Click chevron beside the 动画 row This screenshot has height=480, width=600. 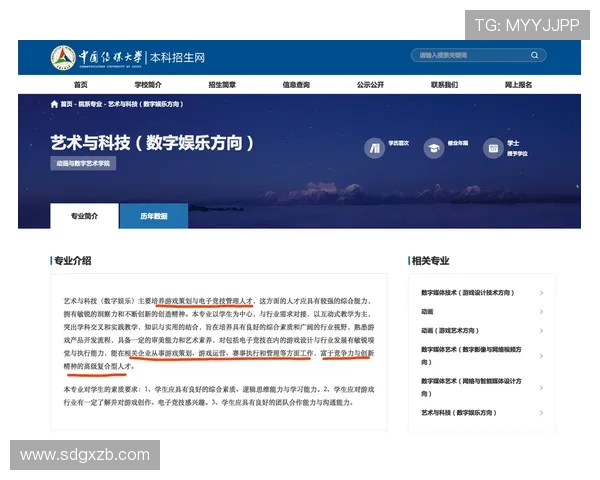541,312
